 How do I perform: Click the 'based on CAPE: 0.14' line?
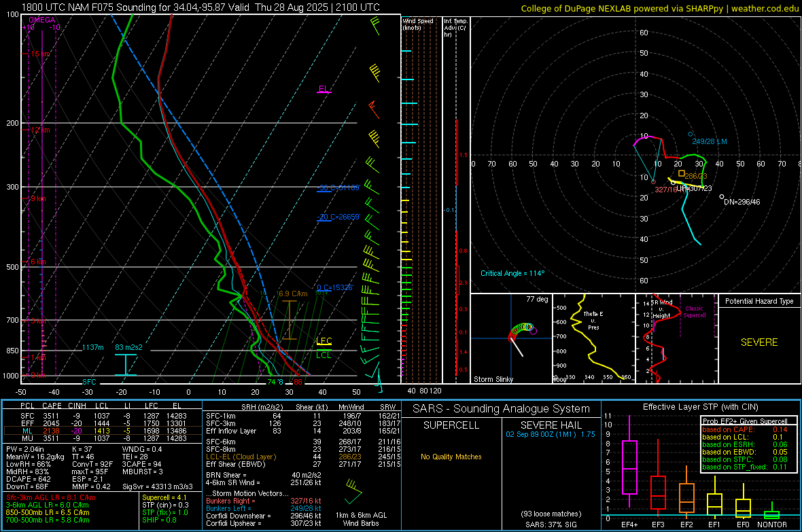[745, 429]
